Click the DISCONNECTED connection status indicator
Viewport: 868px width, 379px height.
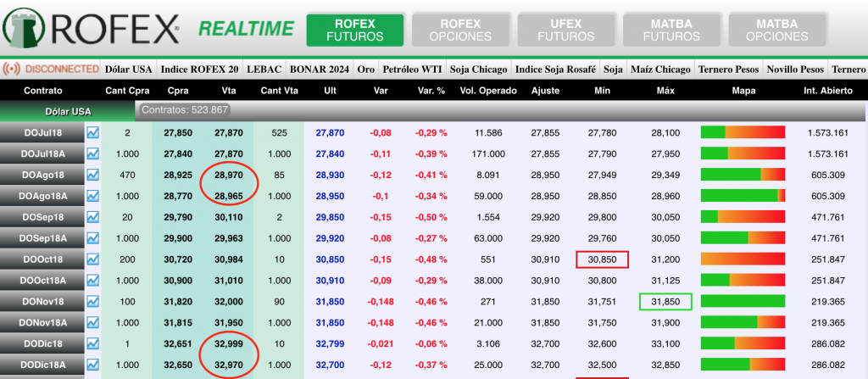(x=51, y=70)
